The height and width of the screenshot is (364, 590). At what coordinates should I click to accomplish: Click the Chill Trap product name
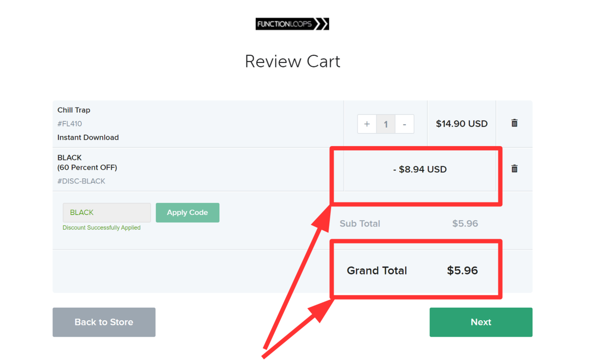74,110
